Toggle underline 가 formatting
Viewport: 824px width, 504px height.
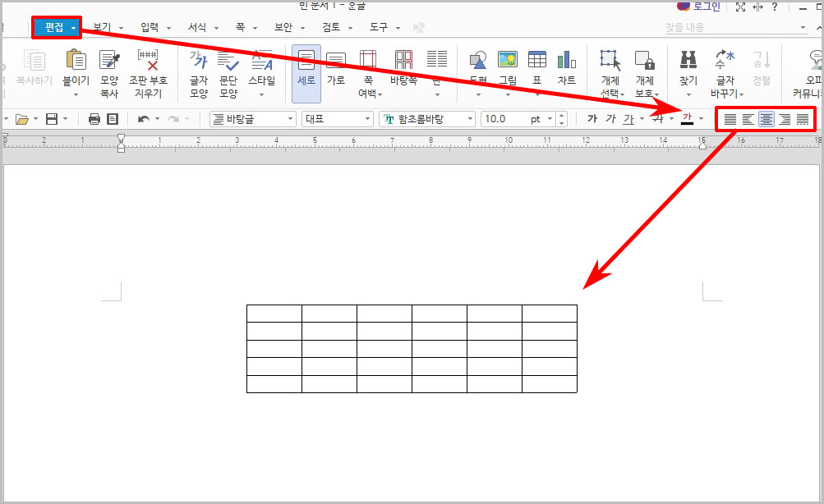coord(628,119)
